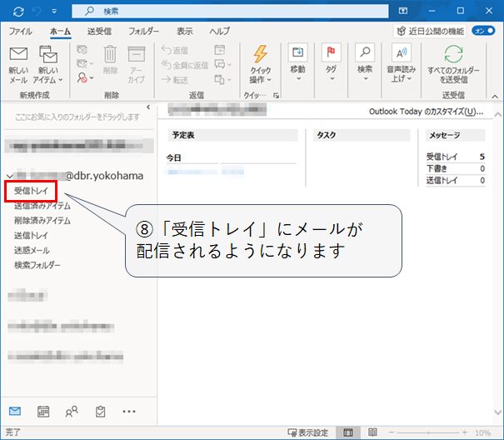Viewport: 504px width, 440px height.
Task: Switch to reading view in status bar
Action: (x=370, y=433)
